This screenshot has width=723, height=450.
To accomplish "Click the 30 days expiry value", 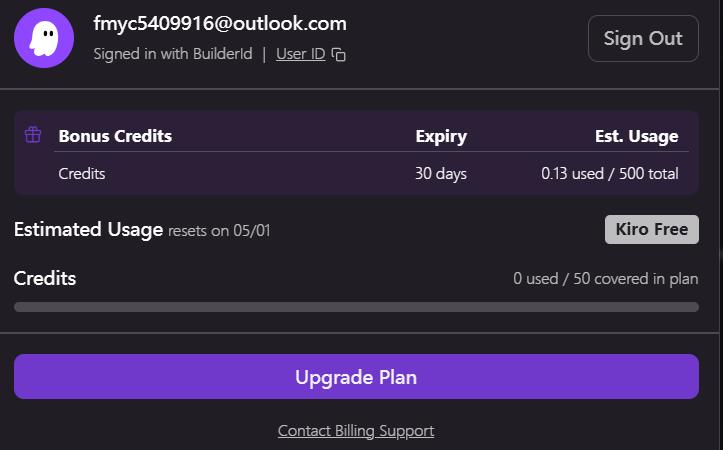I will [441, 174].
